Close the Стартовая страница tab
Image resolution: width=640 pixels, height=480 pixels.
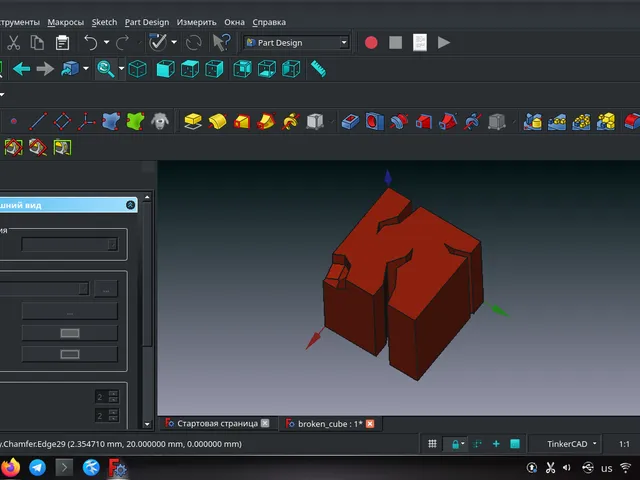click(265, 423)
